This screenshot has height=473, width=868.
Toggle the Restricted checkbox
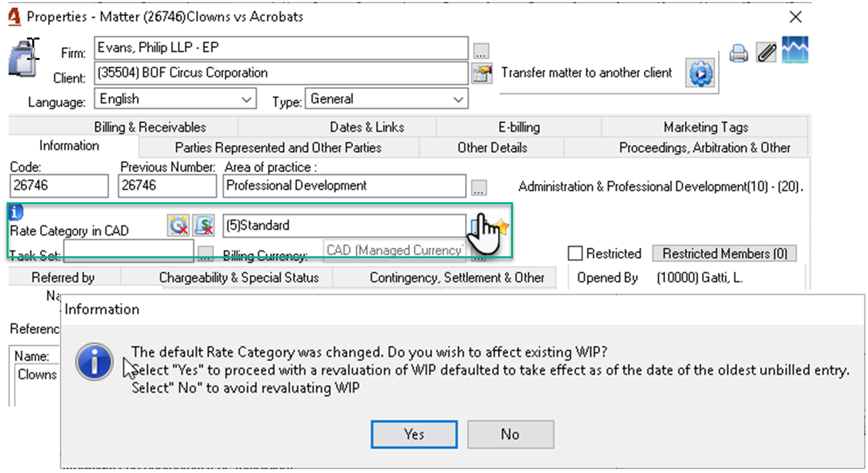[x=575, y=254]
